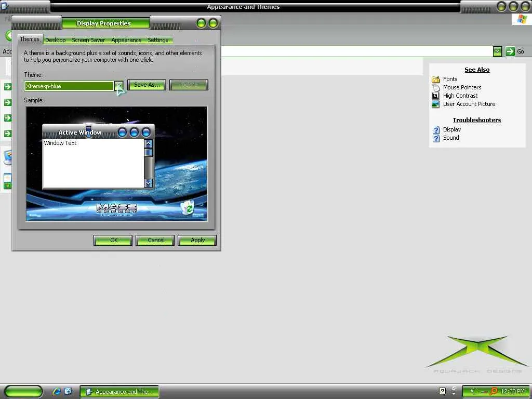Open Fonts under See Also

pyautogui.click(x=450, y=79)
